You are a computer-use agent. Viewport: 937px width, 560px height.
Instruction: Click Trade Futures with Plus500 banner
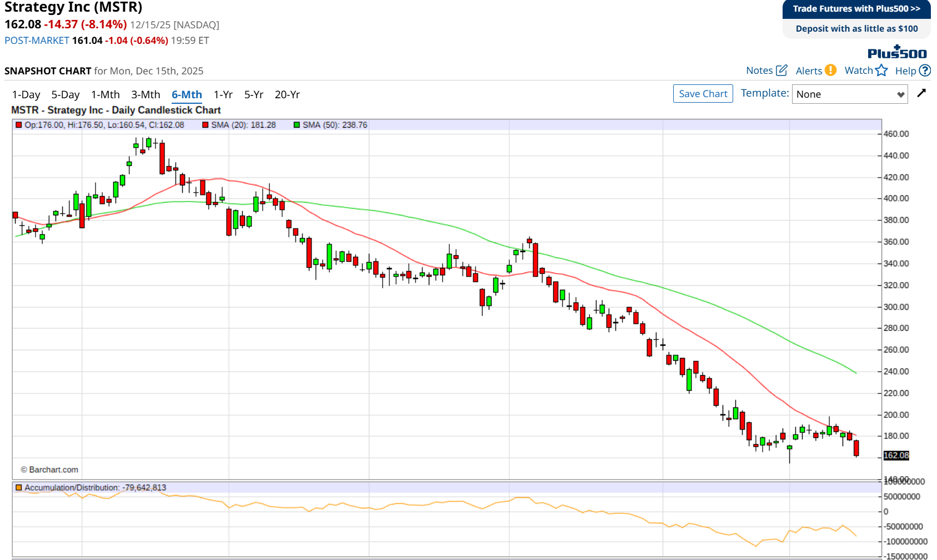pos(856,9)
